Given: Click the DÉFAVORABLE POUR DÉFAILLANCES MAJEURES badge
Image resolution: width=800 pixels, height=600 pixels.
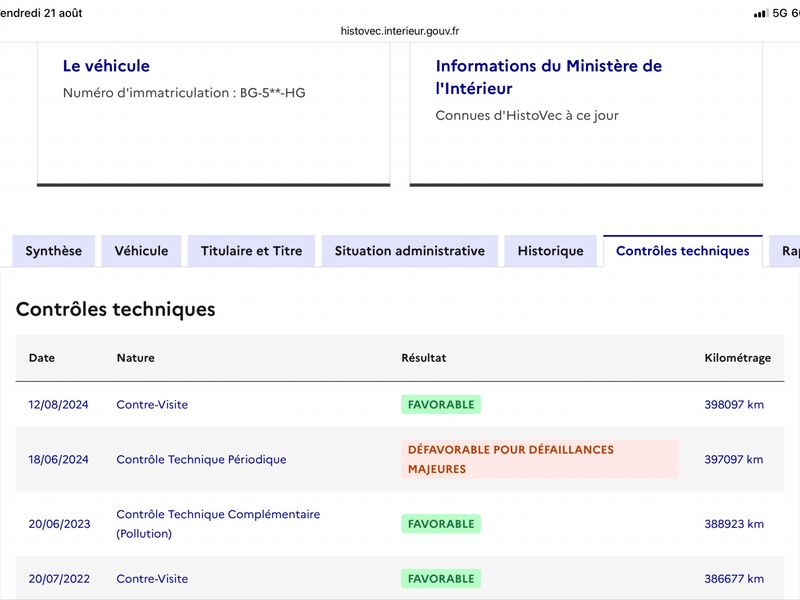Looking at the screenshot, I should point(540,459).
